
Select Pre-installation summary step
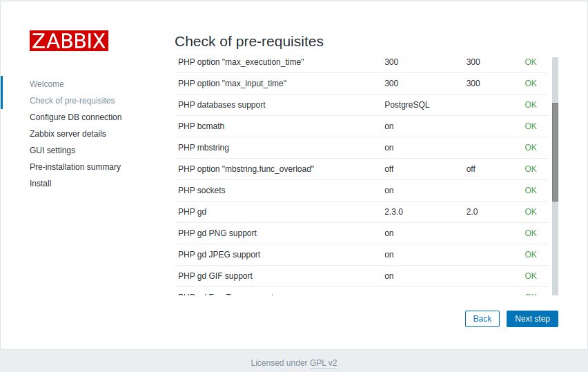tap(75, 167)
